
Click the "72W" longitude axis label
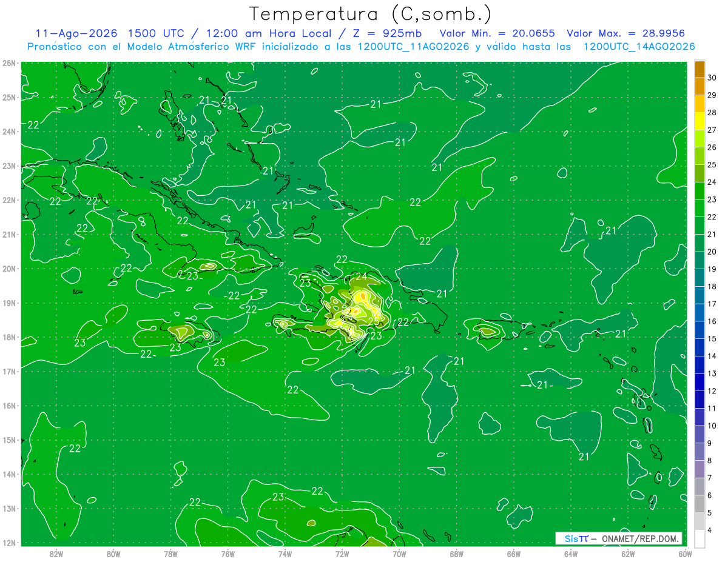(342, 554)
